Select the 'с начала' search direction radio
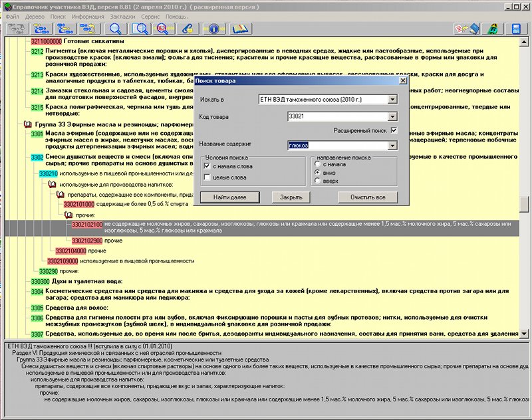Viewport: 532px width, 420px height. click(318, 164)
